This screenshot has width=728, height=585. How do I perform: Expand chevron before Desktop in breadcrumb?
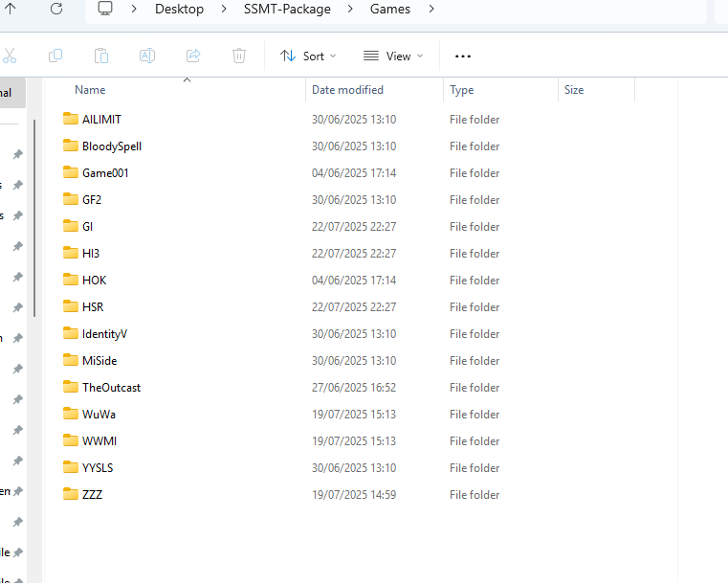coord(134,9)
